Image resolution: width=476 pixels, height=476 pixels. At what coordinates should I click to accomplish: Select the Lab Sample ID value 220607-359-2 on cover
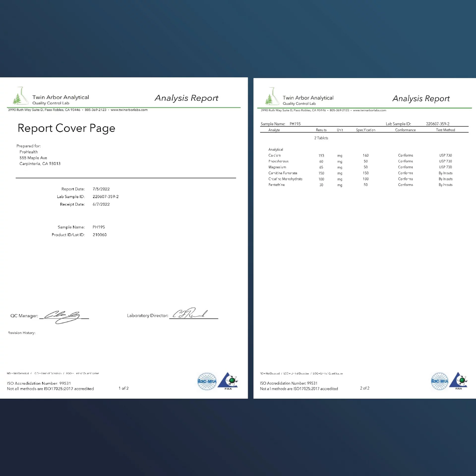point(106,197)
